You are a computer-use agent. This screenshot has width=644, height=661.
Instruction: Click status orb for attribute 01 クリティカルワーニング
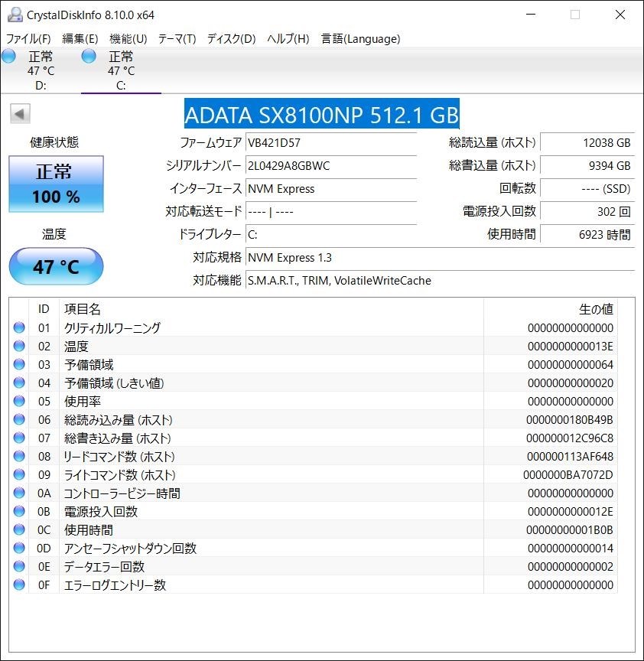click(19, 327)
